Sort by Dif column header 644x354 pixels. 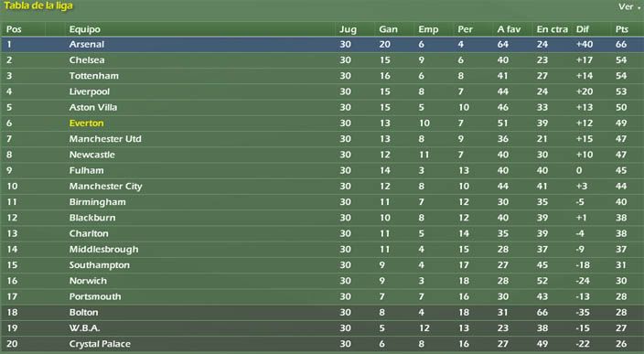pos(583,29)
